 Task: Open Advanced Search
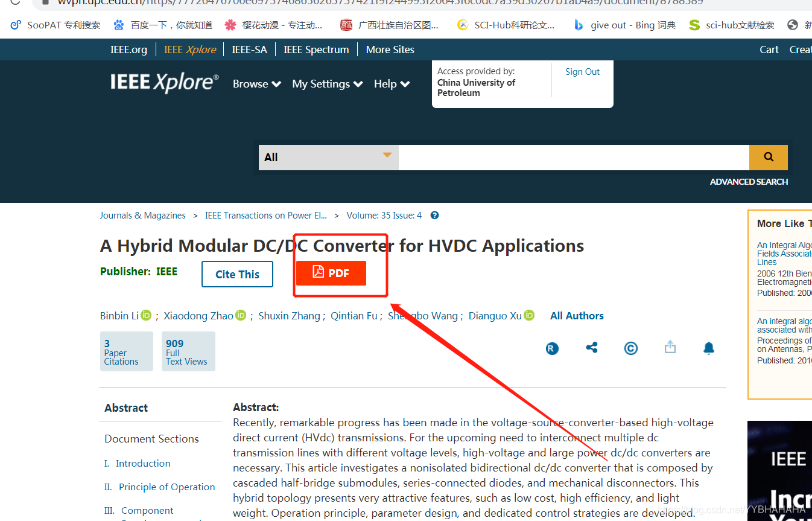tap(749, 182)
